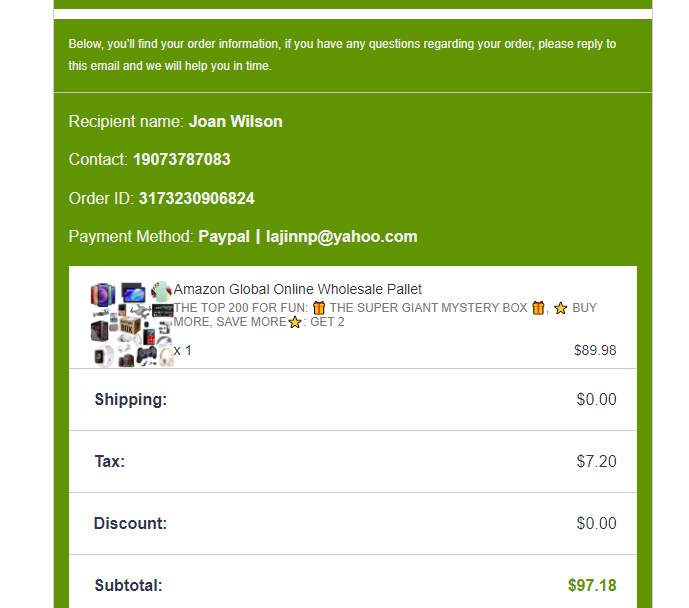Click the product price $89.98
Image resolution: width=689 pixels, height=608 pixels.
pos(595,351)
